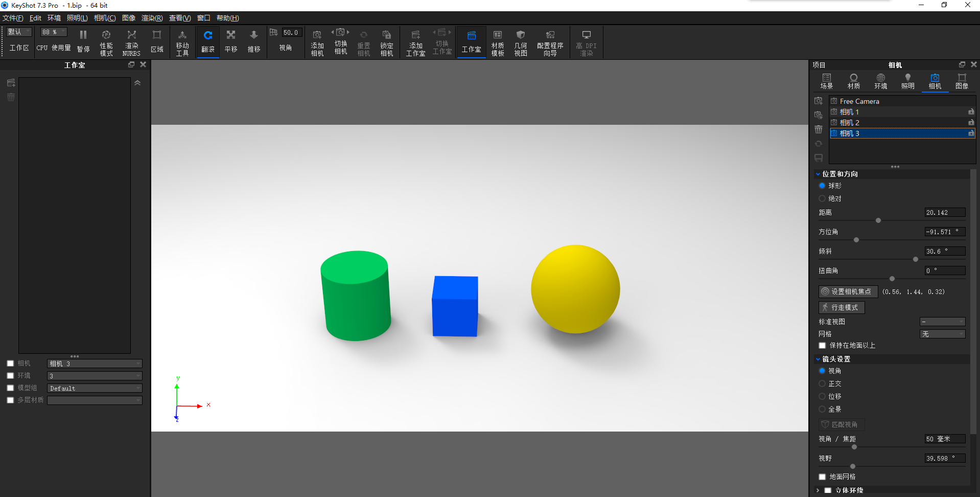Open the 文件(F) menu
The width and height of the screenshot is (980, 497).
click(13, 18)
